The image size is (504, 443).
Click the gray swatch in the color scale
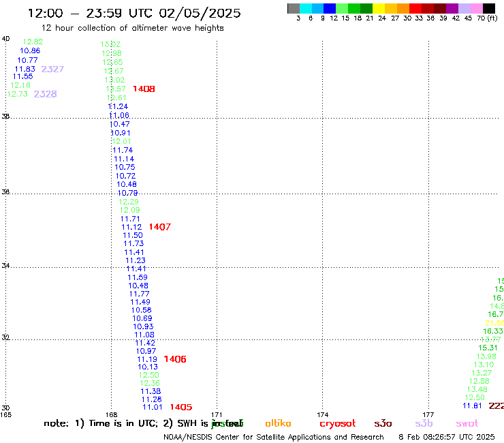coord(294,8)
